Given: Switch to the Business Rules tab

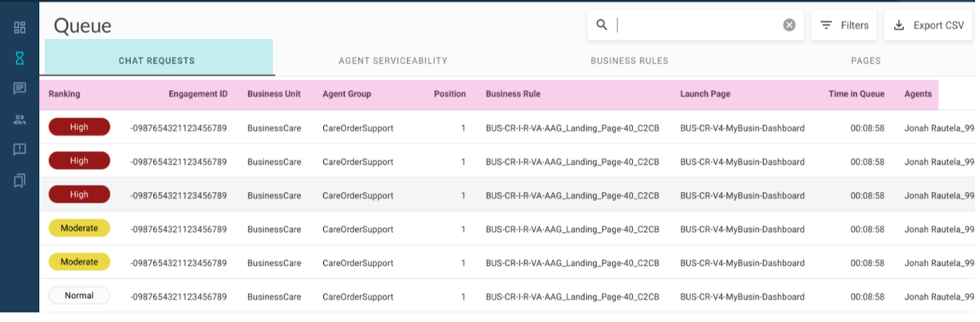Looking at the screenshot, I should point(629,61).
